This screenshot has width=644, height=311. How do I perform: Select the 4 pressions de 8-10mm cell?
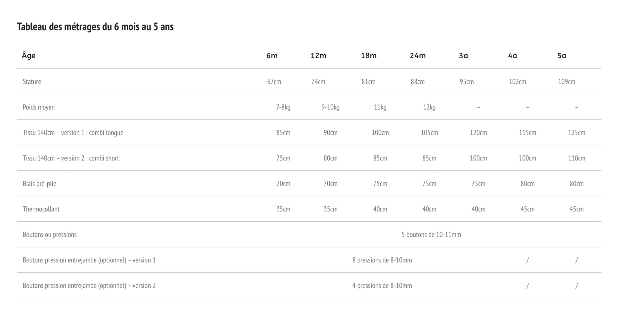pyautogui.click(x=382, y=286)
